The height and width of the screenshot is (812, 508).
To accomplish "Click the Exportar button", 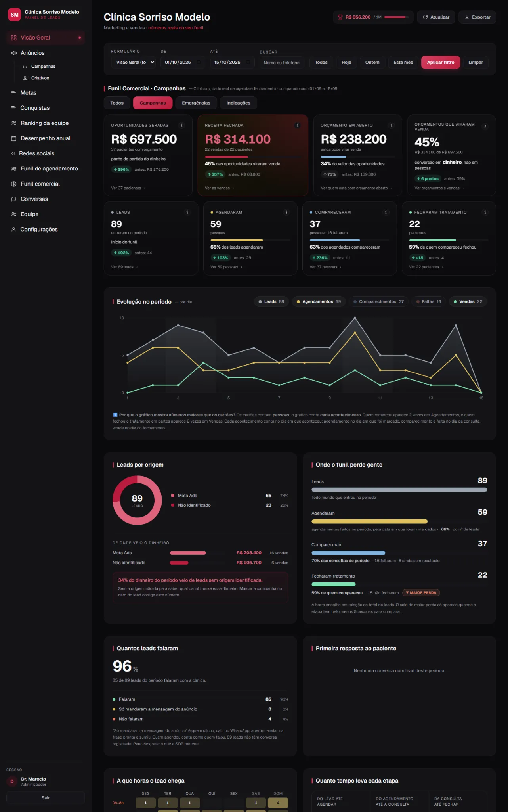I will pos(477,17).
